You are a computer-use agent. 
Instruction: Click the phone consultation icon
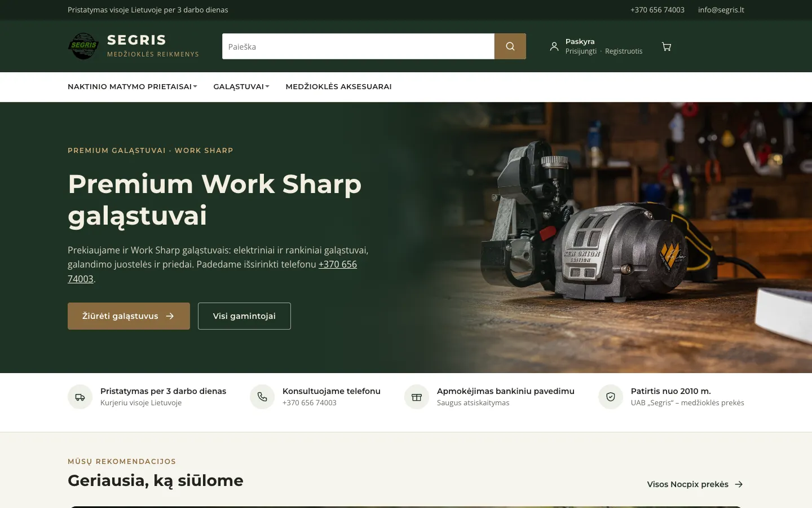coord(262,397)
